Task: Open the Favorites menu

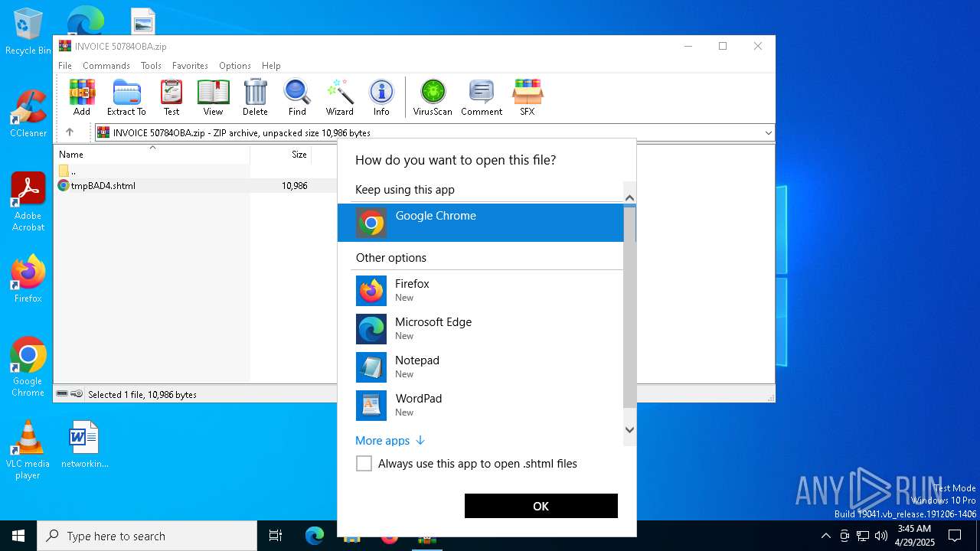Action: [x=190, y=66]
